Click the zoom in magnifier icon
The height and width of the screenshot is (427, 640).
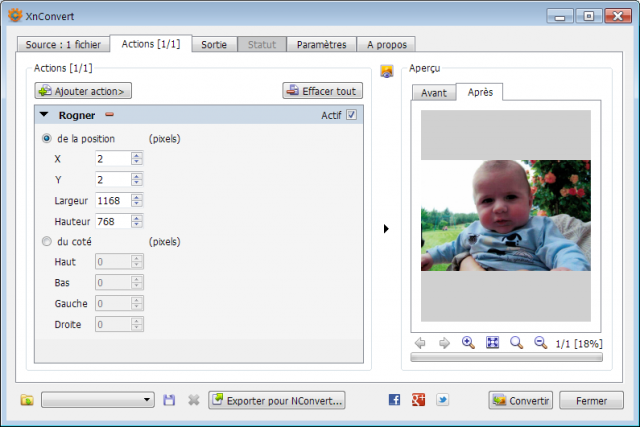(468, 342)
